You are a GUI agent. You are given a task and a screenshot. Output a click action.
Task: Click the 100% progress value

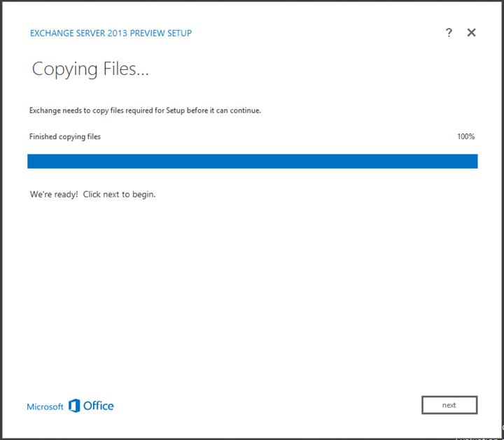pyautogui.click(x=465, y=136)
